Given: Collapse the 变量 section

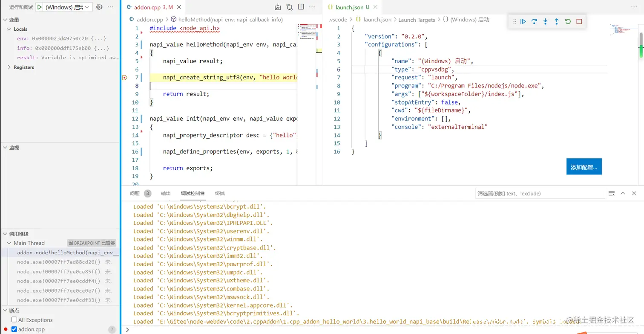Looking at the screenshot, I should tap(5, 20).
